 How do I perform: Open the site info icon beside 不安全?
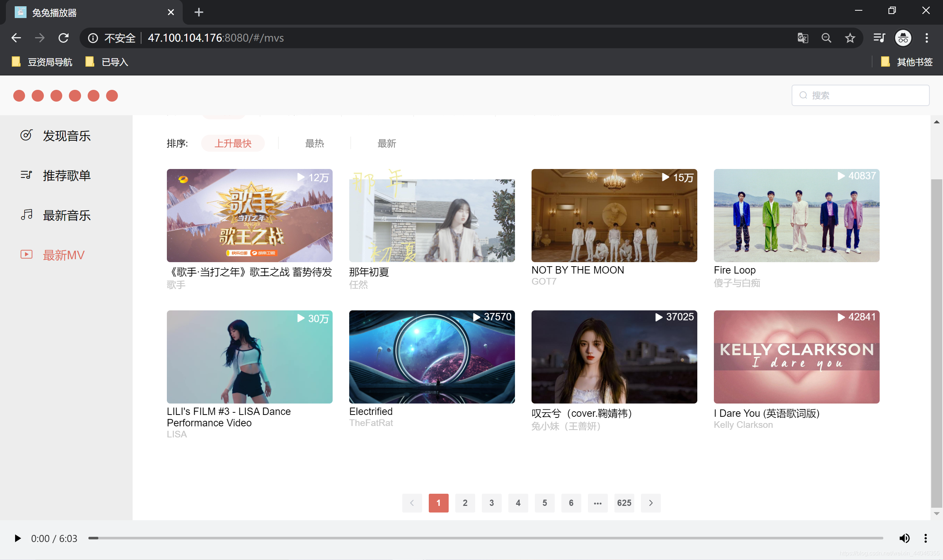tap(93, 38)
